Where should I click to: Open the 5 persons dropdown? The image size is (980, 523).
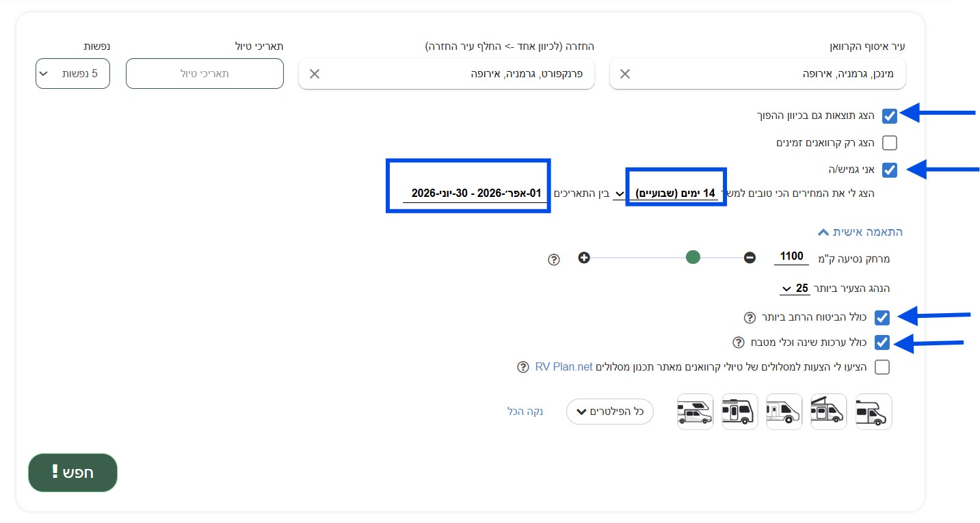pos(72,74)
